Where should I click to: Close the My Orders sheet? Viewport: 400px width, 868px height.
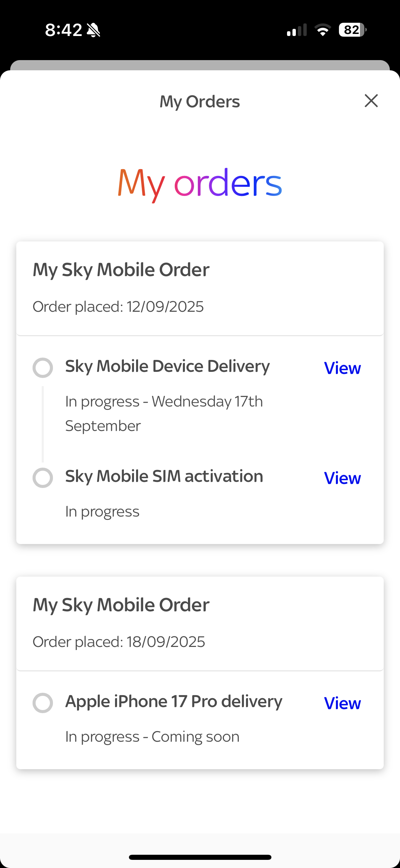pos(371,101)
